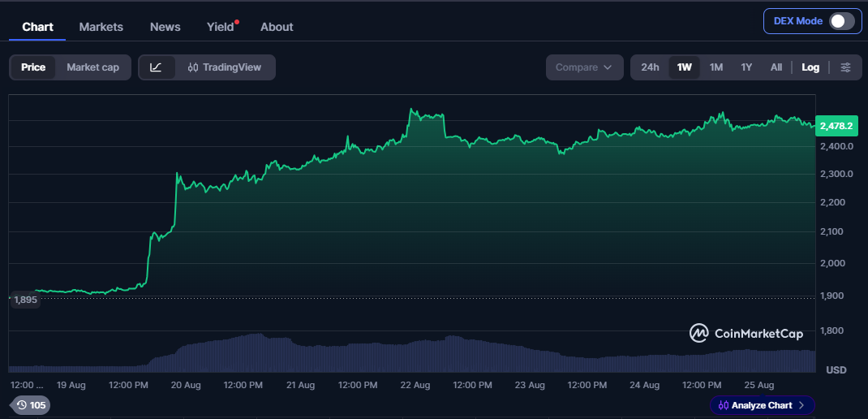Viewport: 868px width, 419px height.
Task: Open the News tab
Action: coord(165,27)
